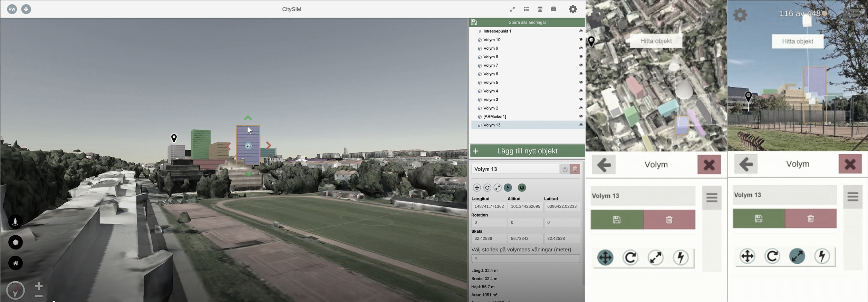Image resolution: width=868 pixels, height=302 pixels.
Task: Open the CitySIM settings gear in top bar
Action: click(x=572, y=9)
